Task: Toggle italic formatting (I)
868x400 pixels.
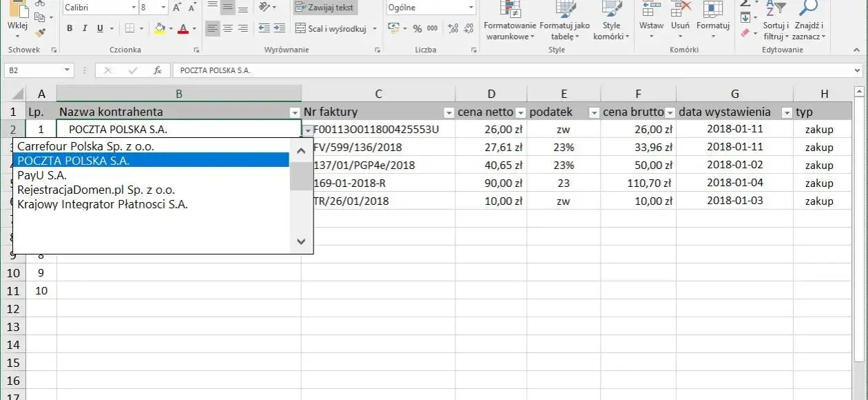Action: pos(85,29)
